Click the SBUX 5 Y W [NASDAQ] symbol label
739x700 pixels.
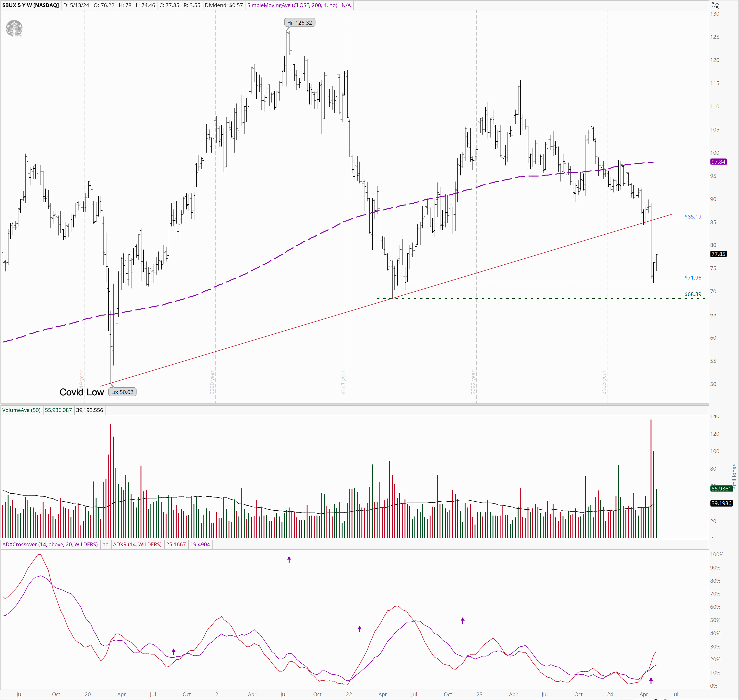tap(31, 5)
